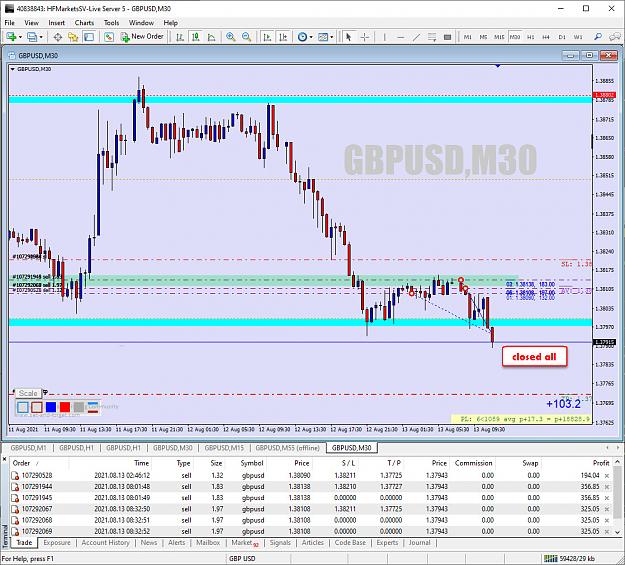This screenshot has height=565, width=625.
Task: Click the solid red color swatch
Action: (65, 407)
